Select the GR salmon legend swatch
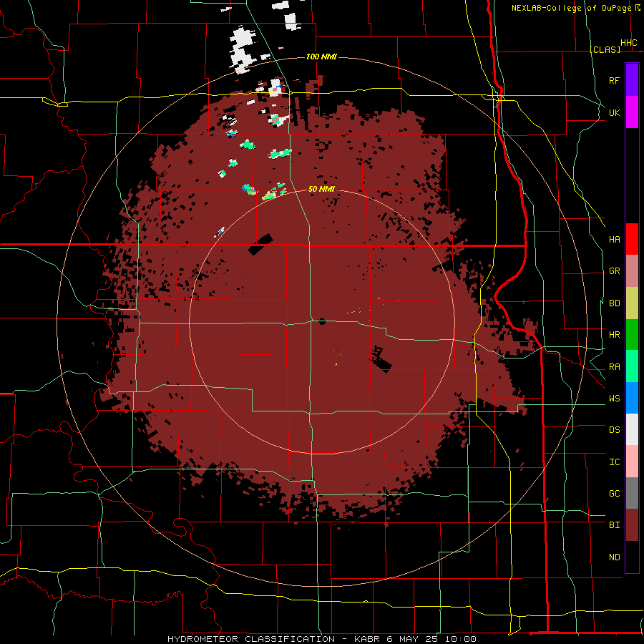The width and height of the screenshot is (644, 644). click(x=632, y=271)
